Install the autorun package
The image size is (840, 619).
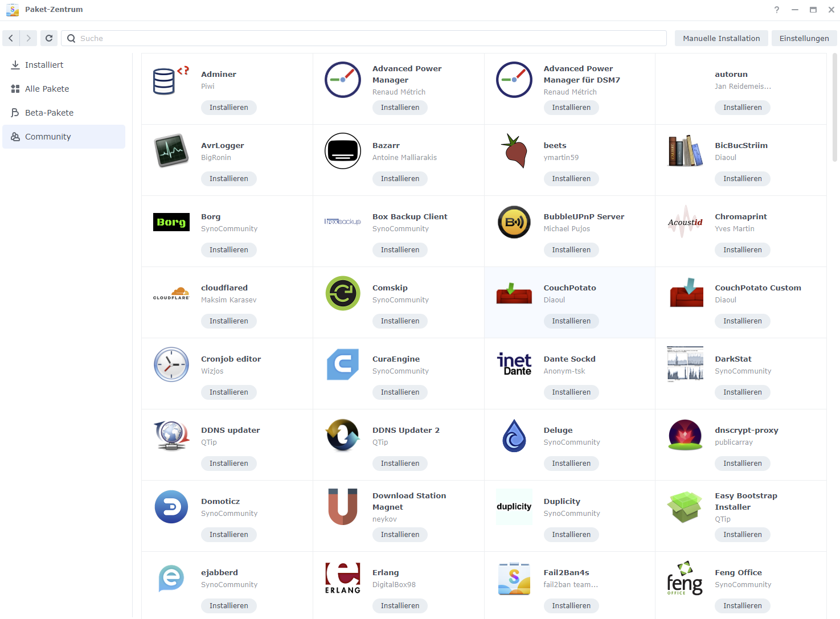coord(743,108)
